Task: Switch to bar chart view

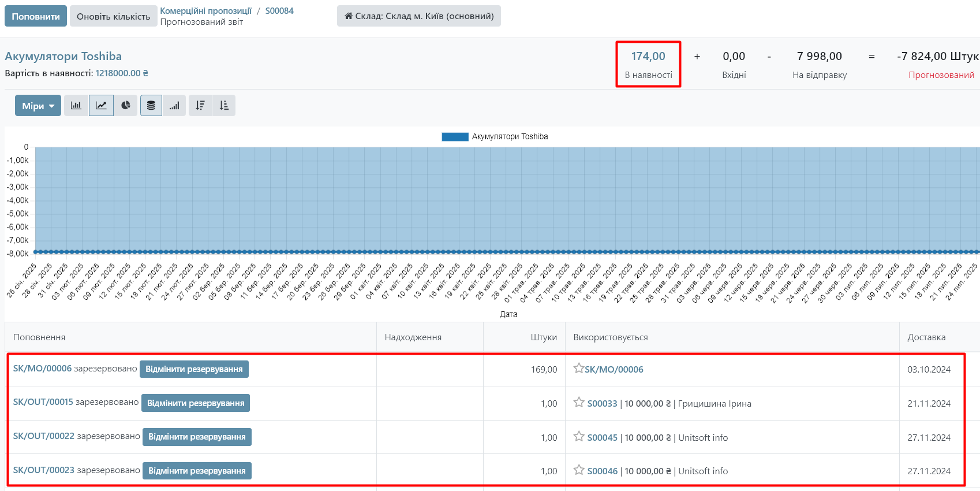Action: click(x=76, y=106)
